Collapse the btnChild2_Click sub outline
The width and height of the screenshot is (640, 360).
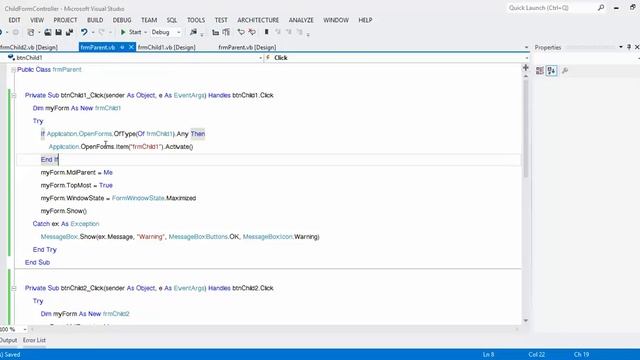pyautogui.click(x=13, y=288)
